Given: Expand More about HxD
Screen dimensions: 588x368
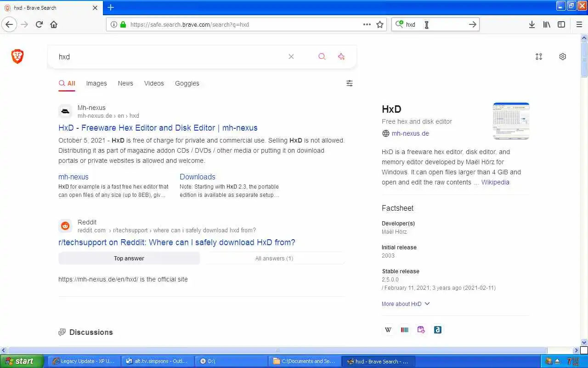Looking at the screenshot, I should (x=406, y=304).
